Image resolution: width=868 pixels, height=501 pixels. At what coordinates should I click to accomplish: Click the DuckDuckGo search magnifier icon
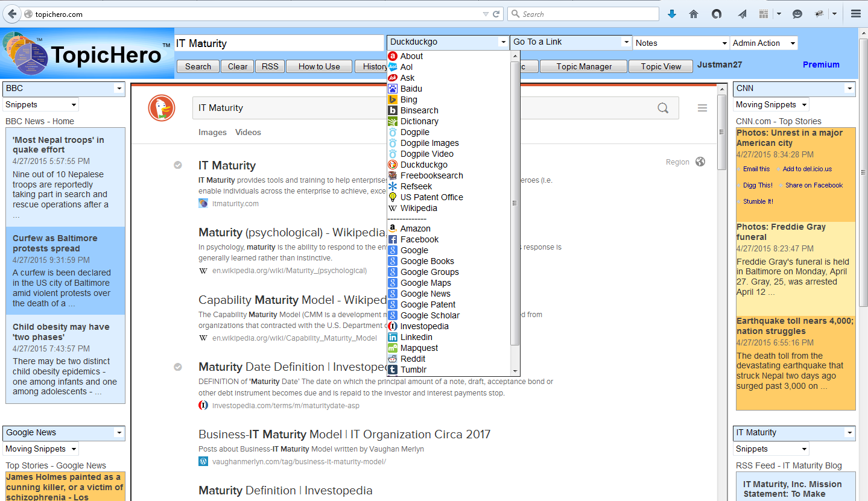[x=663, y=108]
